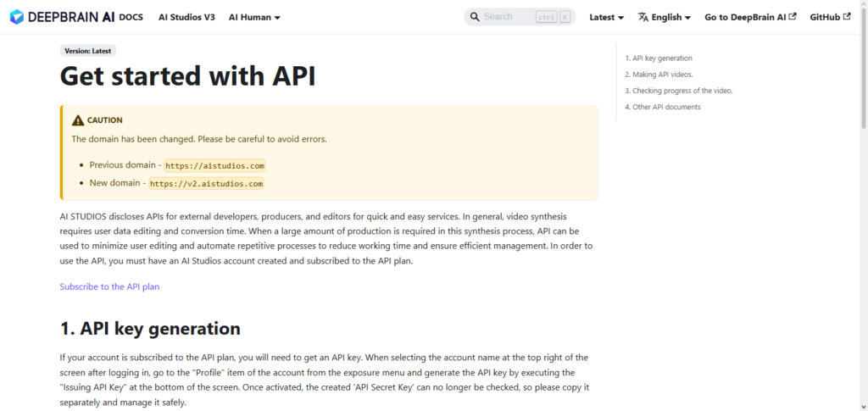Click the Version: Latest badge

88,51
